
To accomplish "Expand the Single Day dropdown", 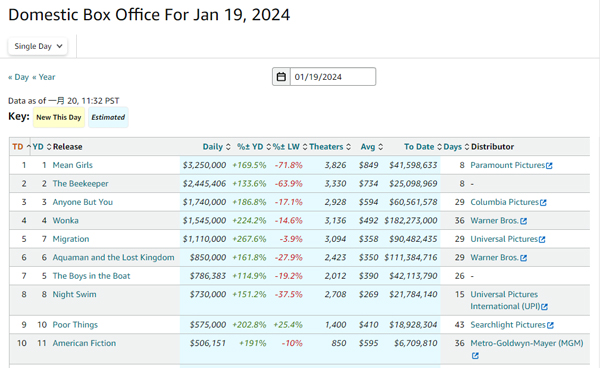I will [x=38, y=46].
